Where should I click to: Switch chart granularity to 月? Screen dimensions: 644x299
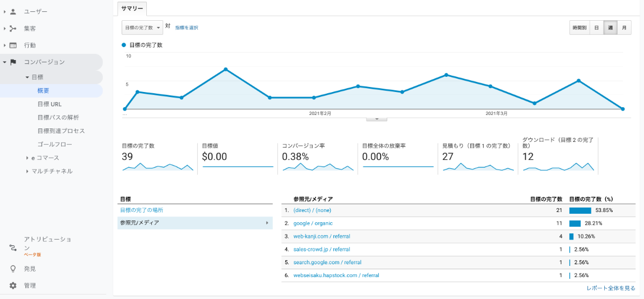tap(624, 27)
